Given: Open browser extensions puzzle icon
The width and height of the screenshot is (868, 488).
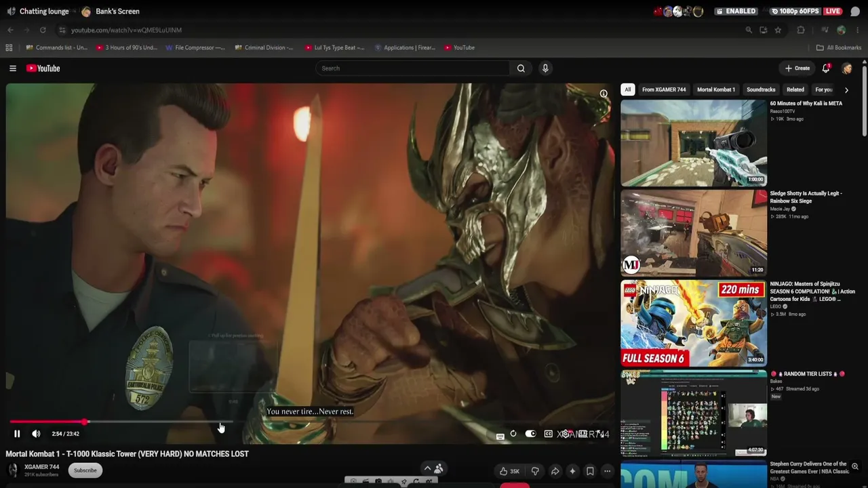Looking at the screenshot, I should (801, 30).
